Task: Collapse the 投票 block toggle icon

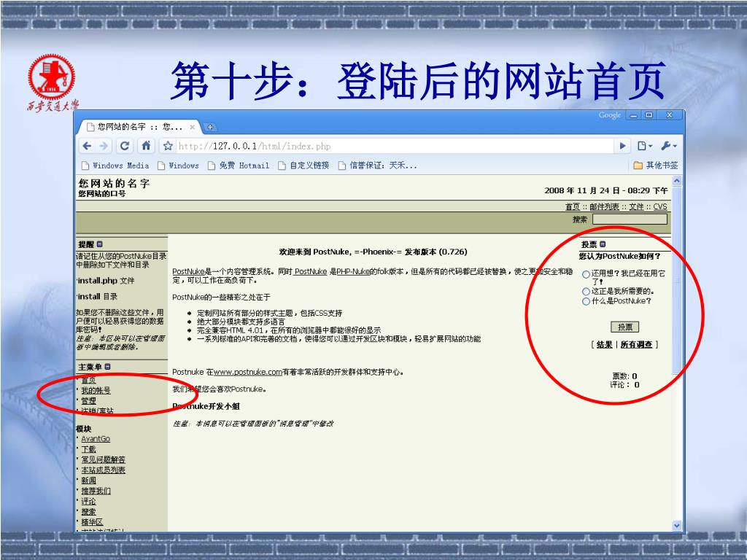Action: coord(603,244)
